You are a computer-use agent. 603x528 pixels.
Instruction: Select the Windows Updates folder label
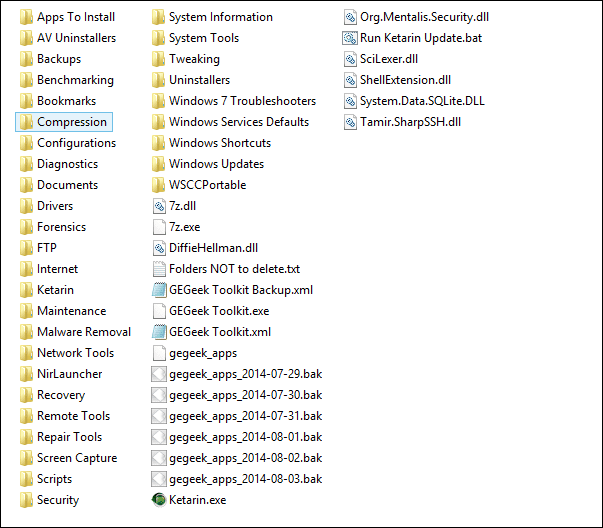tap(217, 164)
